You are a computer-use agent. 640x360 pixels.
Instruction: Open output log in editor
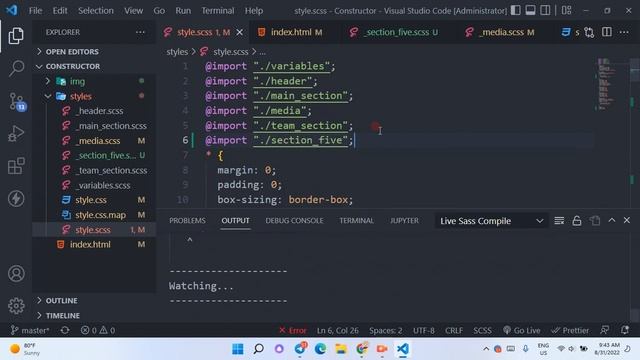[595, 221]
